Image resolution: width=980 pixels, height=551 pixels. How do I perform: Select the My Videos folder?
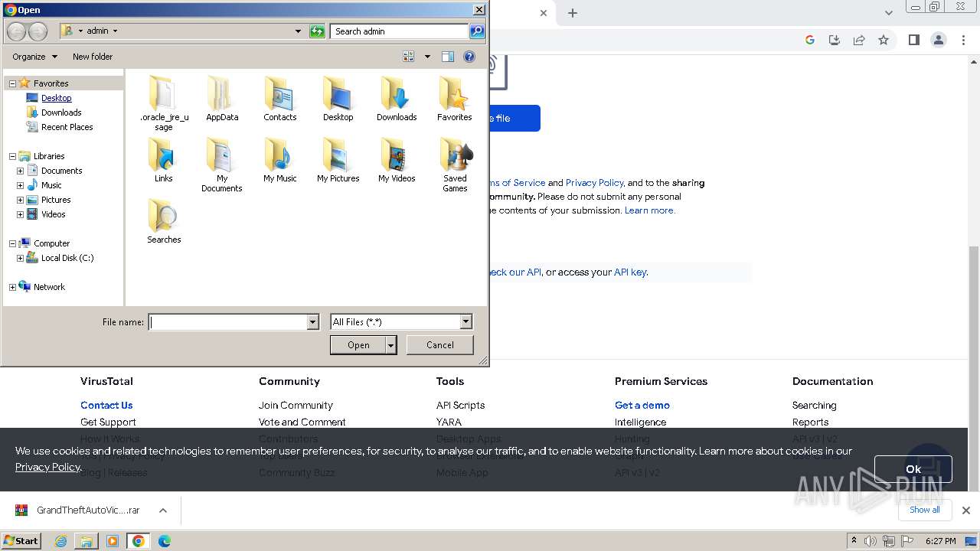point(397,159)
